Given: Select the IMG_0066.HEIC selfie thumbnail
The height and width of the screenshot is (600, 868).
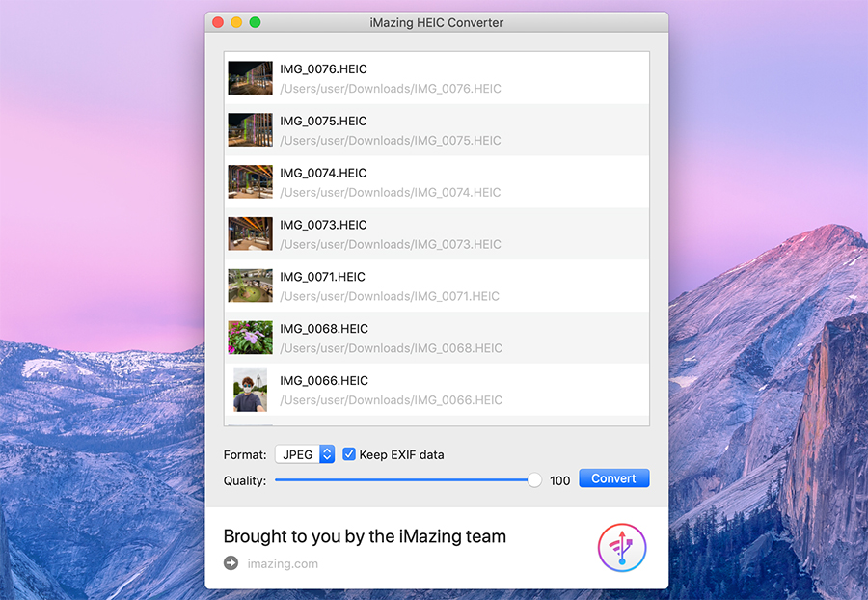Looking at the screenshot, I should click(x=250, y=390).
